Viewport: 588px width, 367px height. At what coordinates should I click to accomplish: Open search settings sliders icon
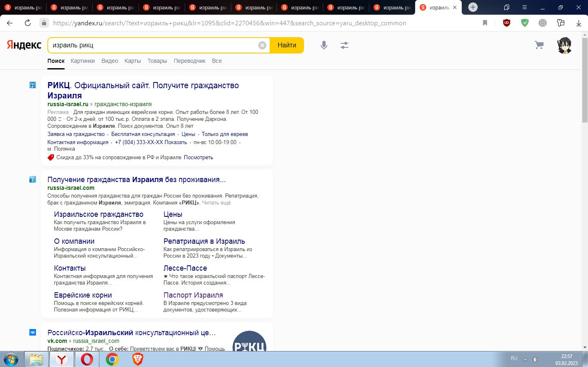[344, 45]
